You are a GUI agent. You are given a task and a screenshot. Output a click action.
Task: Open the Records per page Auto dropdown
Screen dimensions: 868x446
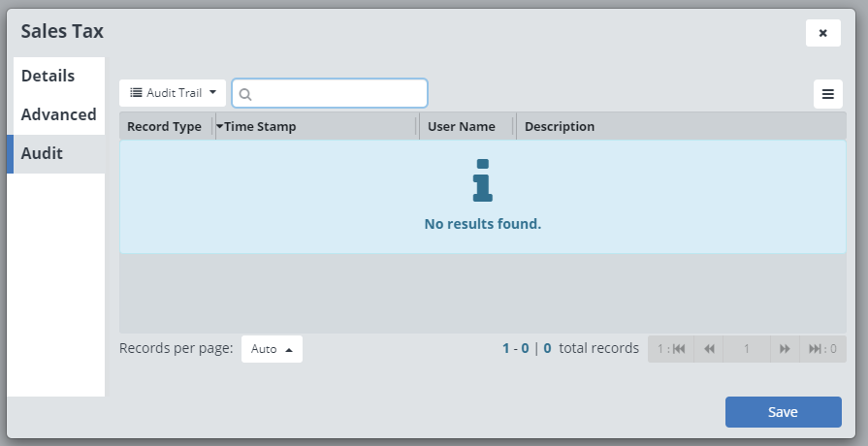272,349
